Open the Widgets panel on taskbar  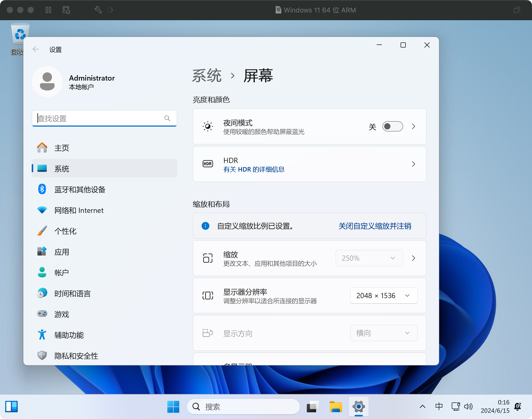12,407
